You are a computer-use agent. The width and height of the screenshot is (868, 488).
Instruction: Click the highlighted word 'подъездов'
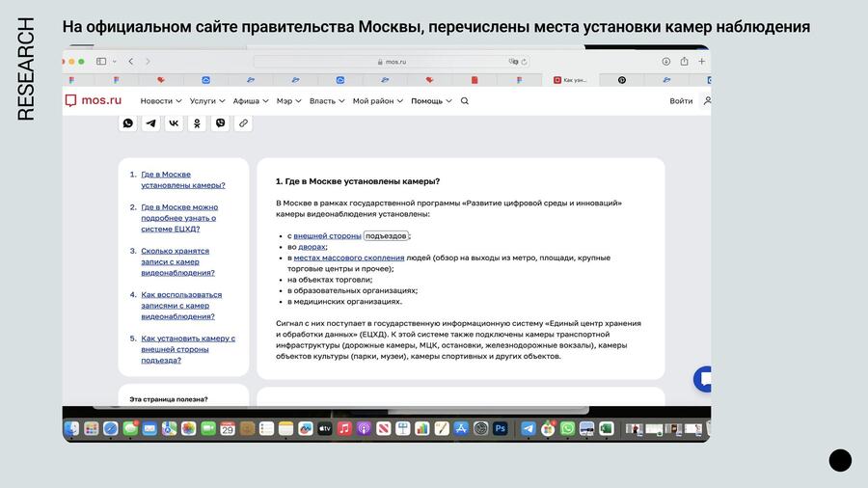[386, 235]
